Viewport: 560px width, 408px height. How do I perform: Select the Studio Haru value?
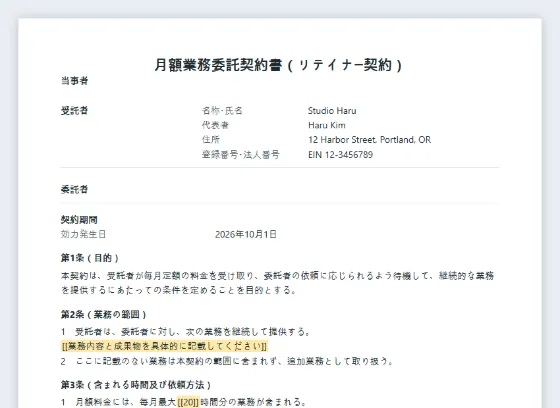coord(332,111)
